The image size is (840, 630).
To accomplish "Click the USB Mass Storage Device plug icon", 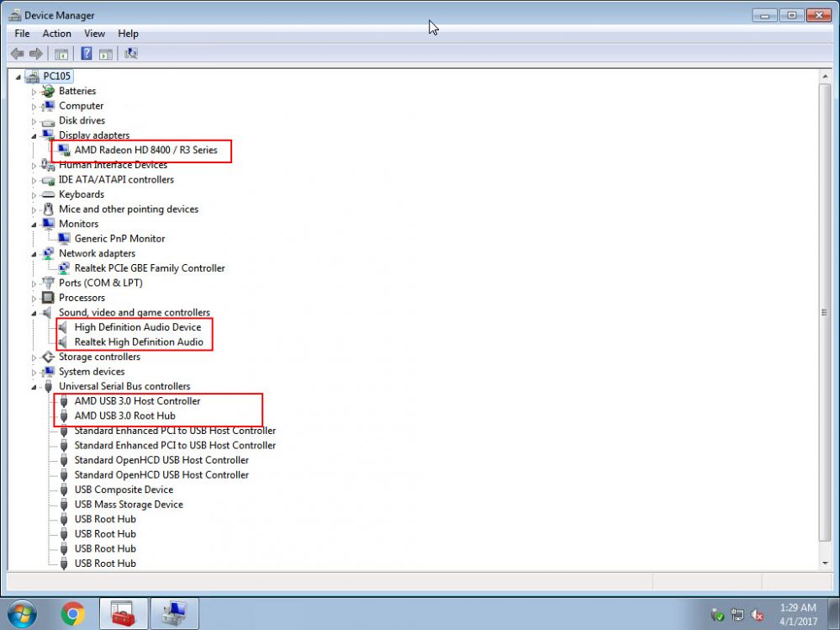I will click(64, 504).
